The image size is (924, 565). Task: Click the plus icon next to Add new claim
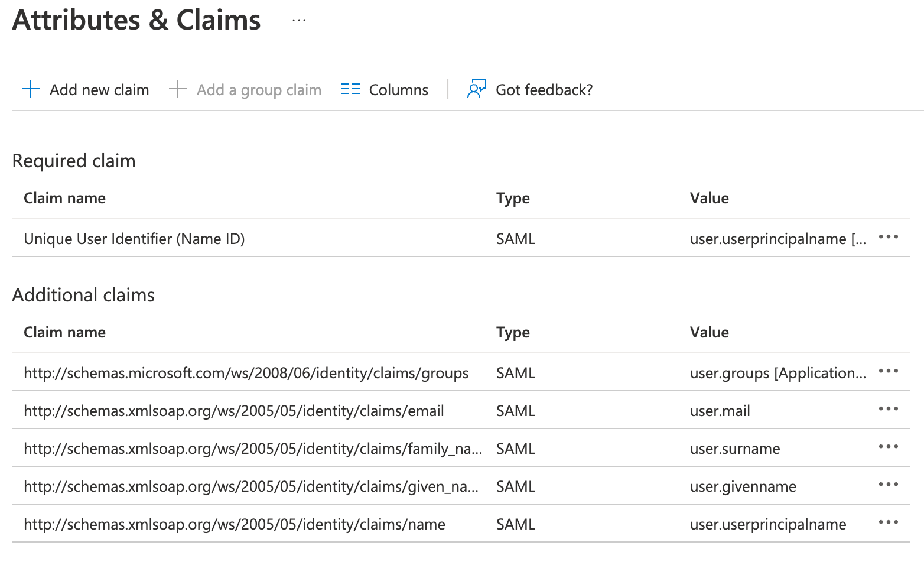tap(30, 89)
